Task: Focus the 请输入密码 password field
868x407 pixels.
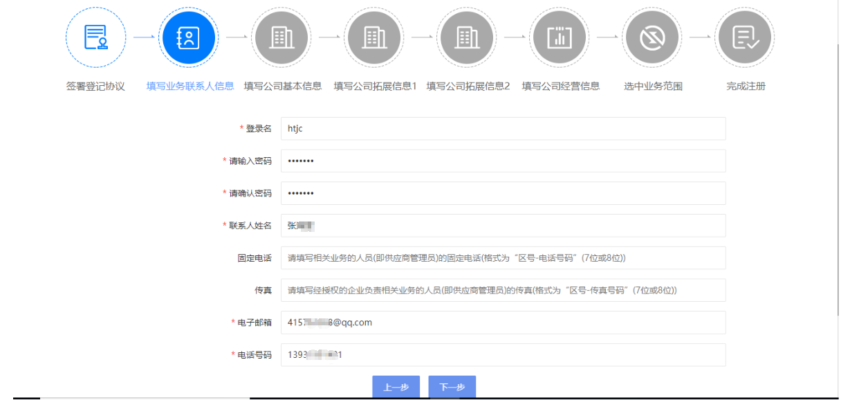Action: tap(503, 161)
